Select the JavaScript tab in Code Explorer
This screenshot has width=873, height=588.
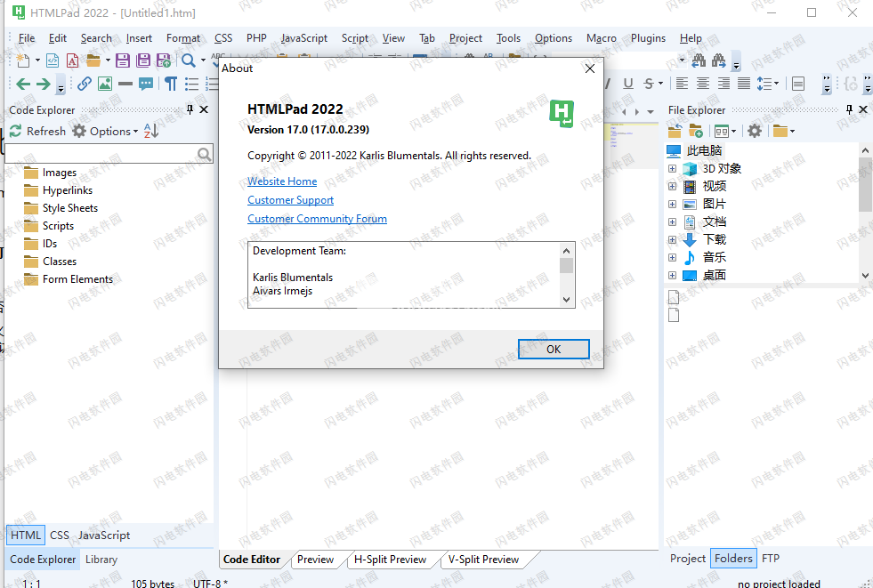tap(103, 536)
